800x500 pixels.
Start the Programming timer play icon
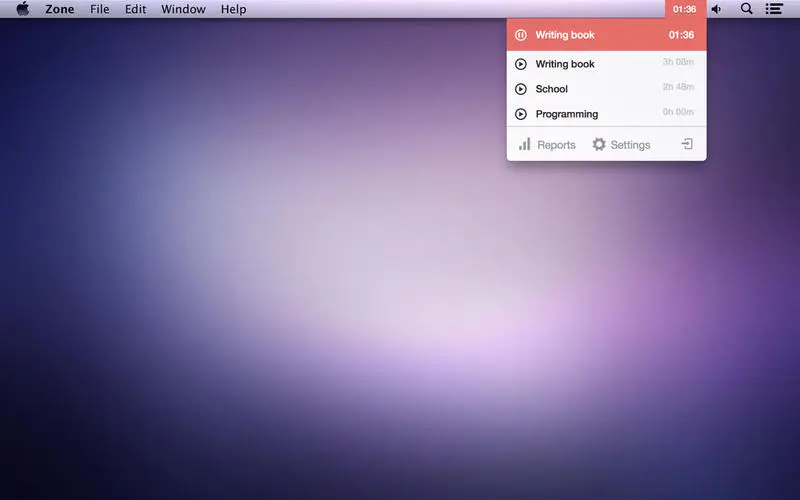point(520,114)
